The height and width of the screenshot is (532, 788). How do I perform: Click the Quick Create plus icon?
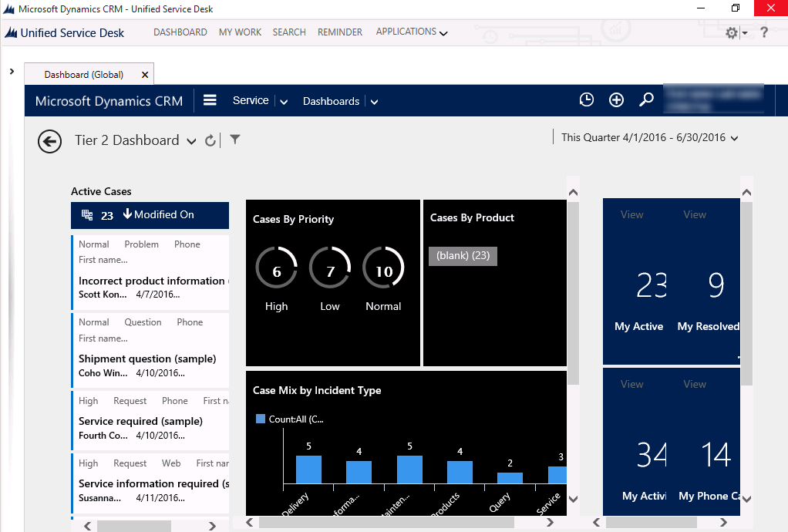(616, 100)
